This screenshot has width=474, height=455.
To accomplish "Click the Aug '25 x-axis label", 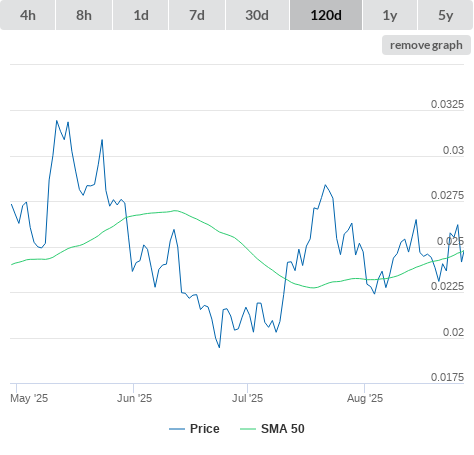I will pos(365,398).
